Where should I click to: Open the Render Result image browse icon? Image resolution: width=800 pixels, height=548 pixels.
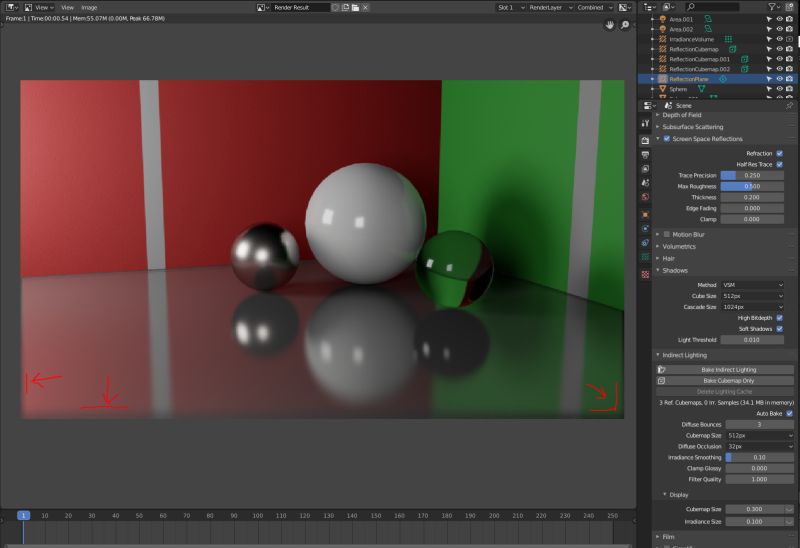(263, 7)
